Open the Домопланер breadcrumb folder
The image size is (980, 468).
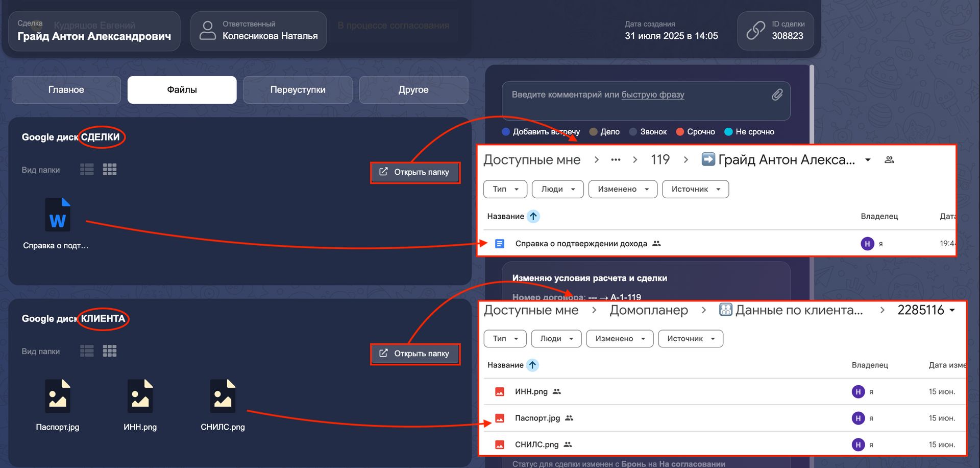pos(649,310)
